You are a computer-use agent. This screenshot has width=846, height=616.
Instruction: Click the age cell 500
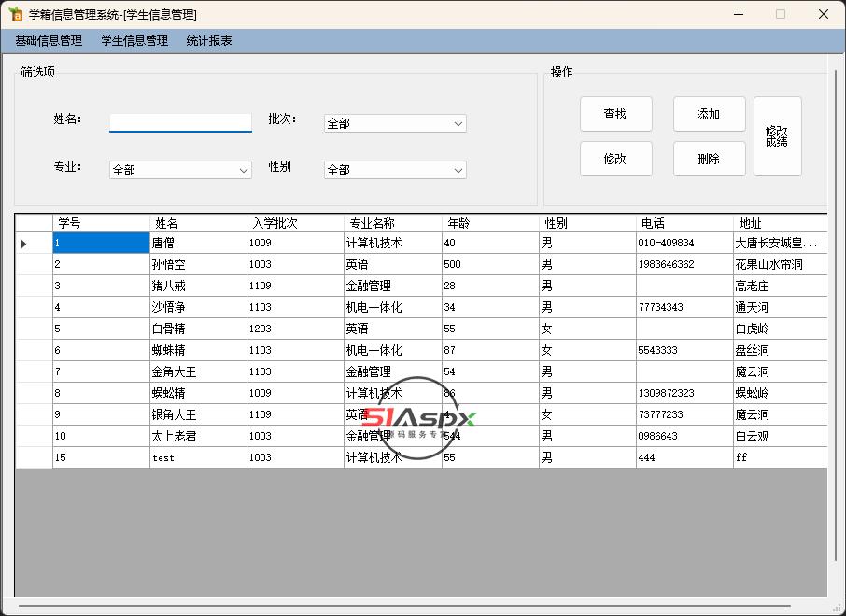click(x=490, y=264)
